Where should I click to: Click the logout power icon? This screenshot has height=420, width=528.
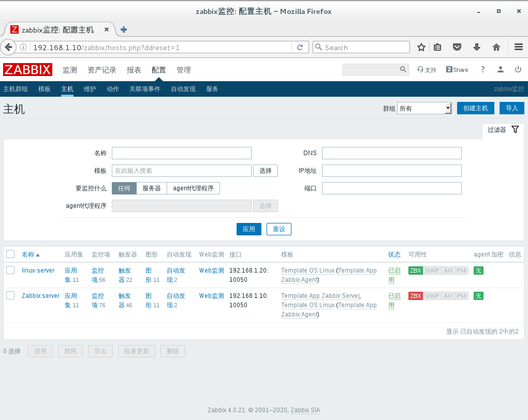tap(518, 69)
